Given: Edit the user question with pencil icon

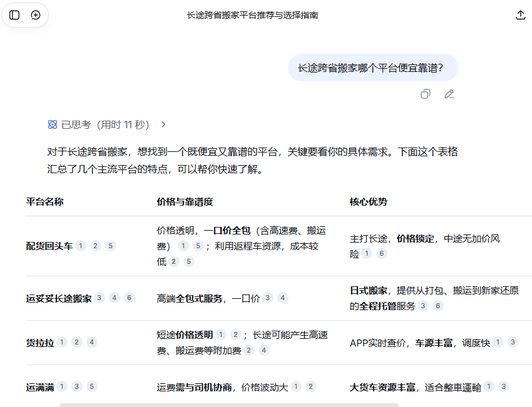Looking at the screenshot, I should [449, 94].
